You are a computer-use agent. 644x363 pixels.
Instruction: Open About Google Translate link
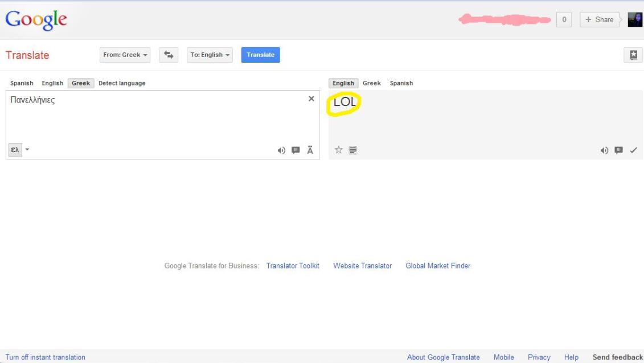(x=443, y=357)
